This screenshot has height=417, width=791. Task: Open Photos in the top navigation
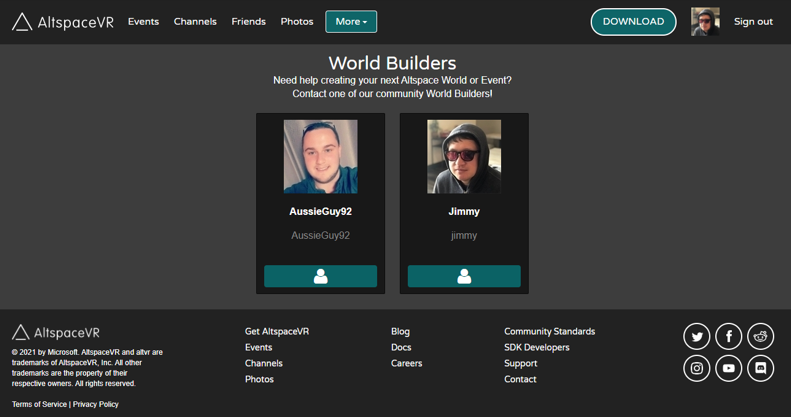tap(297, 22)
